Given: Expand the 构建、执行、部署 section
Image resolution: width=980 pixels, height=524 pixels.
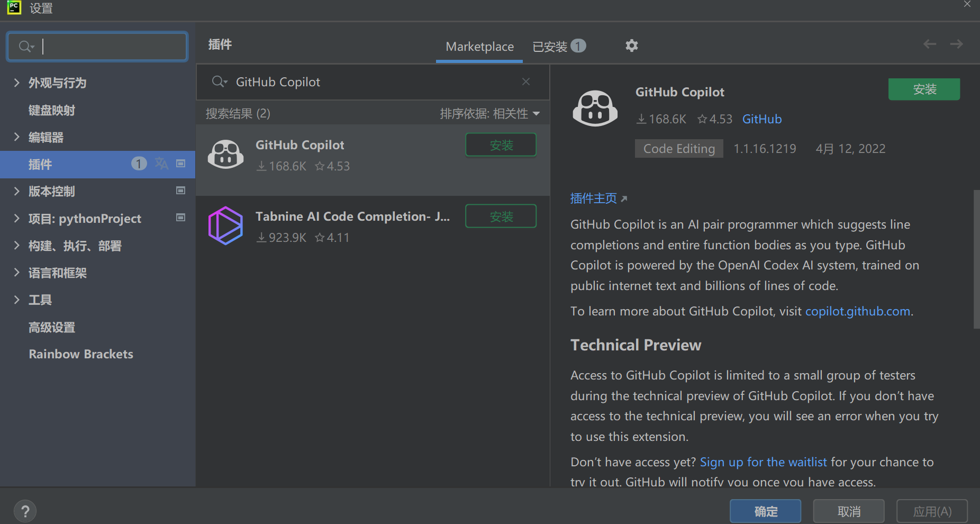Looking at the screenshot, I should [16, 245].
